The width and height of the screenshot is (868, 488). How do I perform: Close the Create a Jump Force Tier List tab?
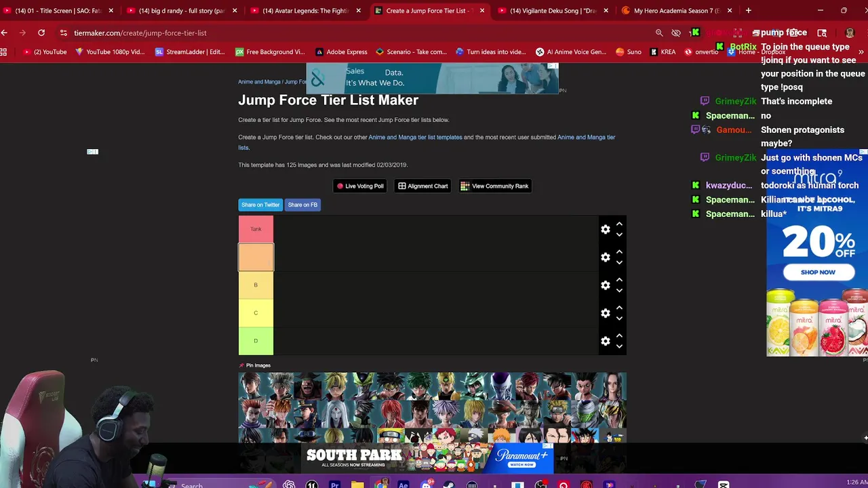(x=482, y=11)
